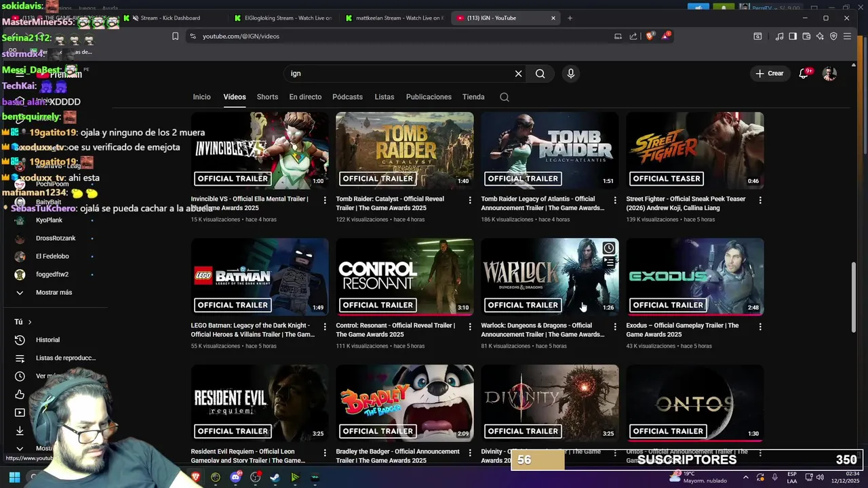Add Warlock video to Watch Later clock icon
The height and width of the screenshot is (488, 868).
(609, 248)
